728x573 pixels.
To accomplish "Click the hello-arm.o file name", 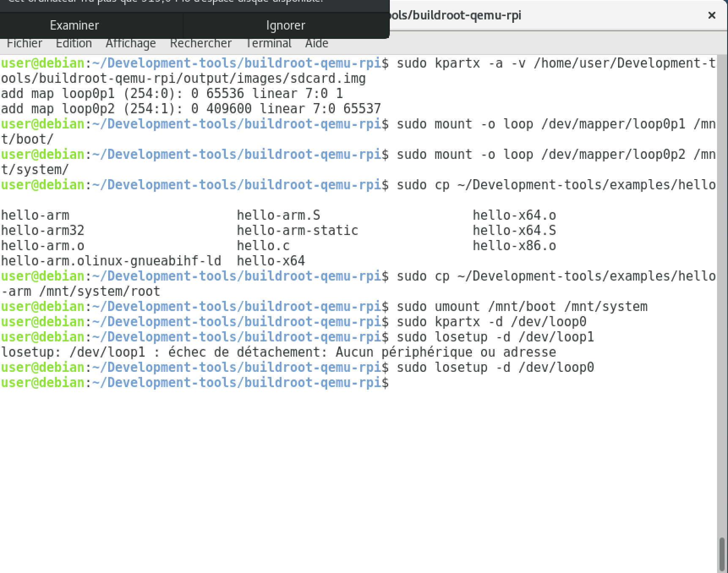I will coord(43,246).
